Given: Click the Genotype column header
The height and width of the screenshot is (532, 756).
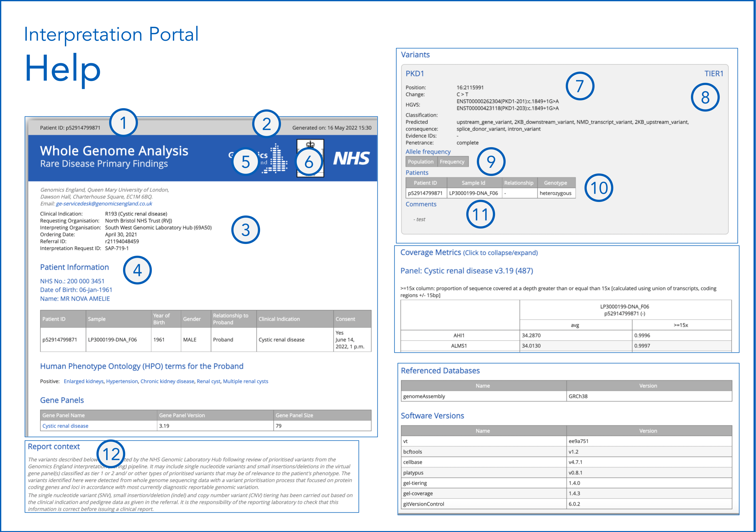Looking at the screenshot, I should point(555,183).
